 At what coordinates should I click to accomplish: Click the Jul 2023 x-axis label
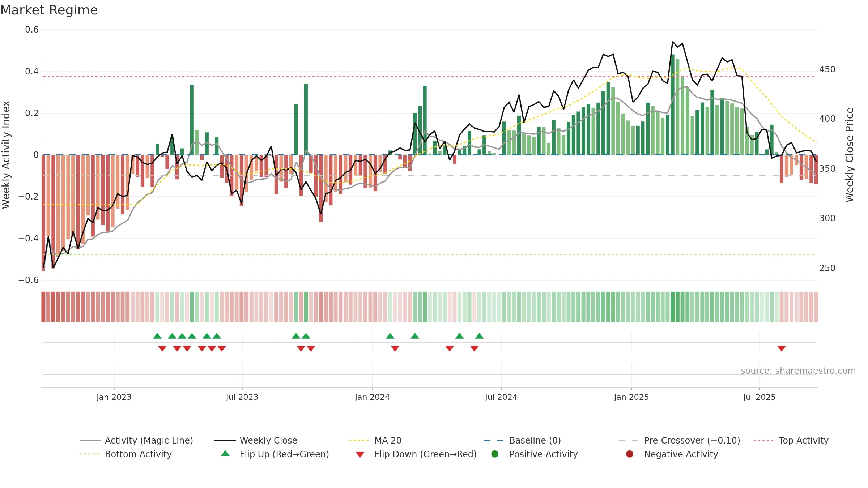pos(242,397)
